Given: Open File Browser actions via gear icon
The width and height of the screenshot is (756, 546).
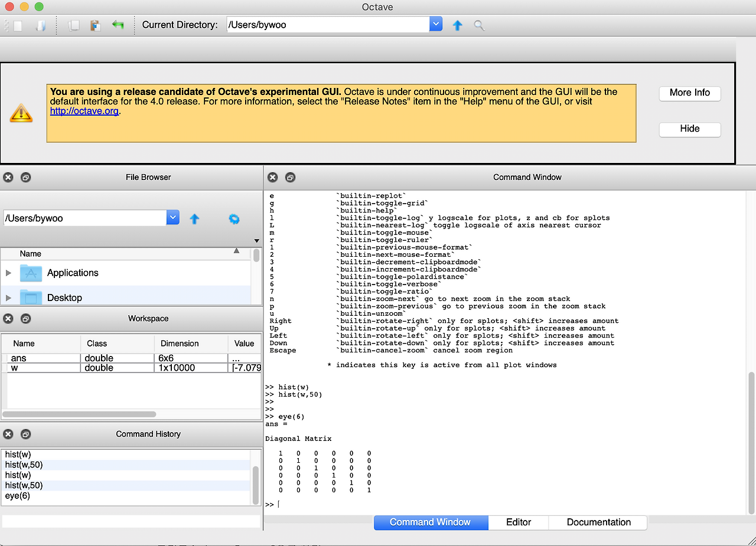Looking at the screenshot, I should click(234, 218).
